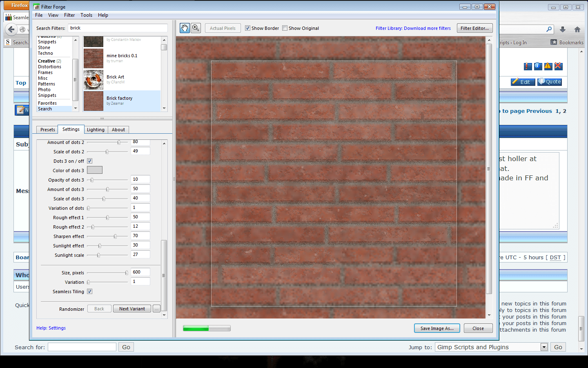Click the Quote icon on the forum post
The width and height of the screenshot is (588, 368).
pos(549,82)
